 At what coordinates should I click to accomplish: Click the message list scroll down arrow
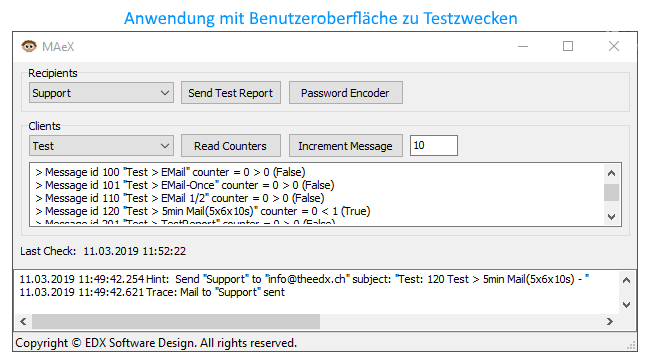point(612,216)
